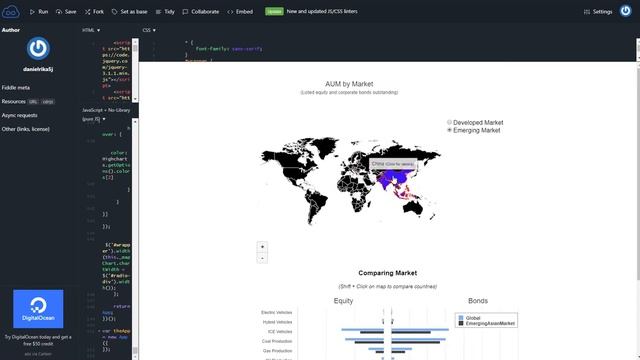Save the fiddle
The width and height of the screenshot is (640, 360).
66,12
